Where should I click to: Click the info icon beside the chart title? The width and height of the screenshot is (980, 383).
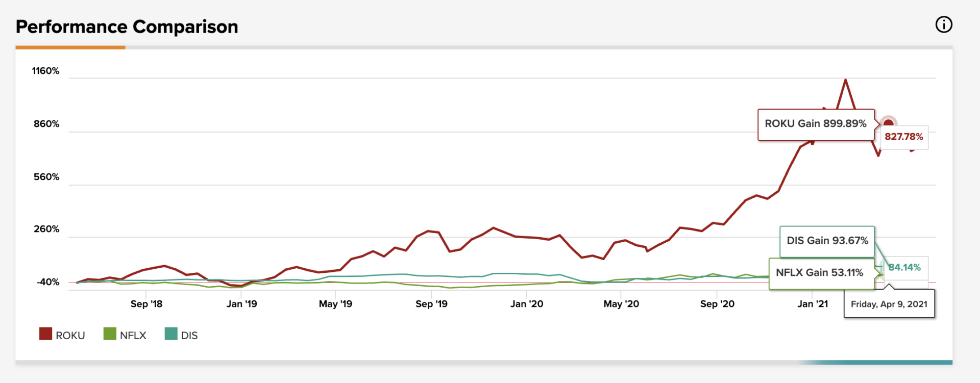click(x=943, y=24)
